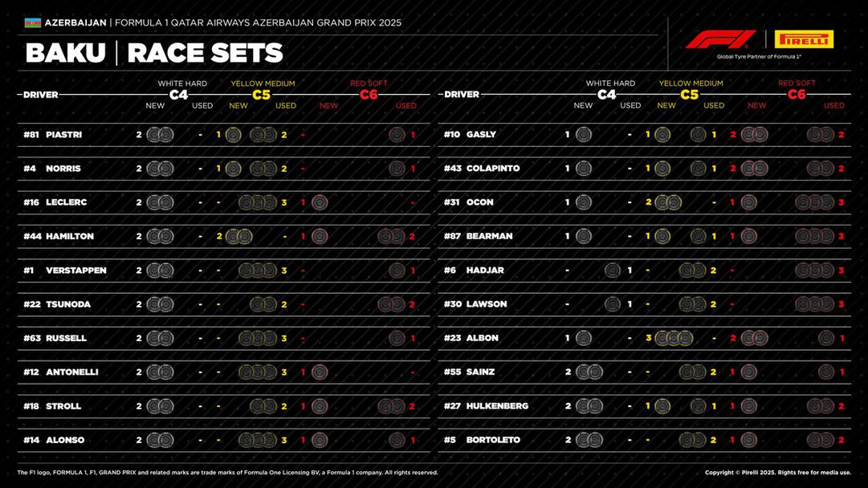Viewport: 868px width, 488px height.
Task: Select the #5 Bortoleto driver label
Action: pos(482,440)
